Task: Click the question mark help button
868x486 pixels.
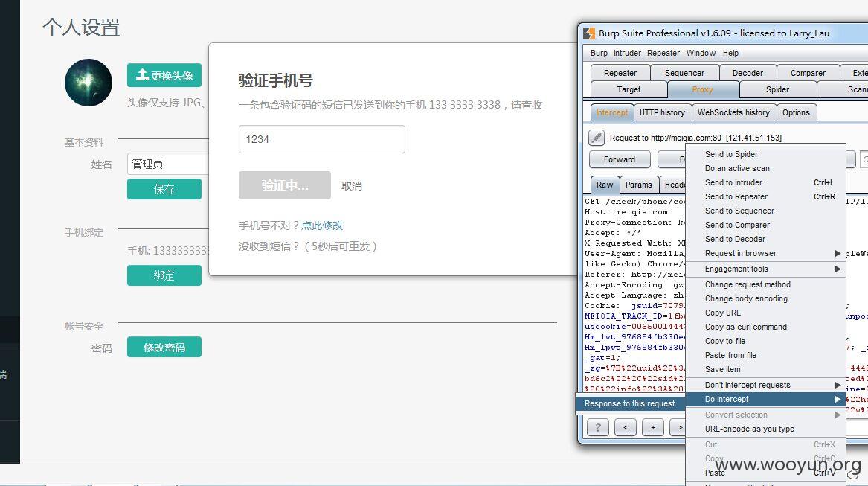Action: (598, 427)
